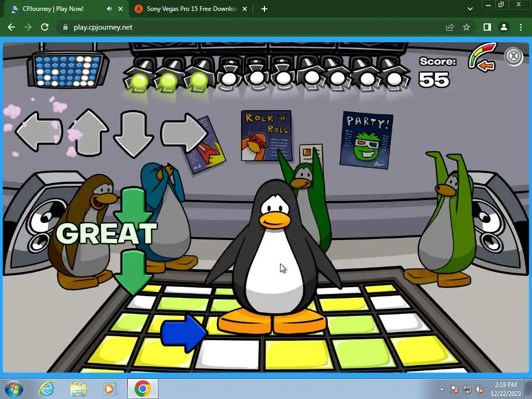Open a new browser tab
Viewport: 532px width, 399px height.
pos(264,9)
